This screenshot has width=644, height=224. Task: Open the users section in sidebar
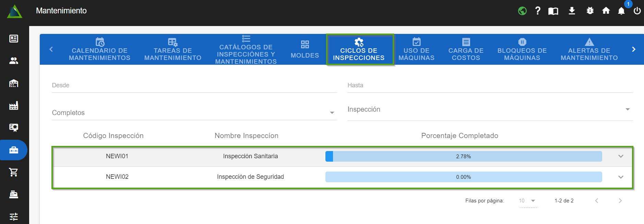click(x=14, y=61)
